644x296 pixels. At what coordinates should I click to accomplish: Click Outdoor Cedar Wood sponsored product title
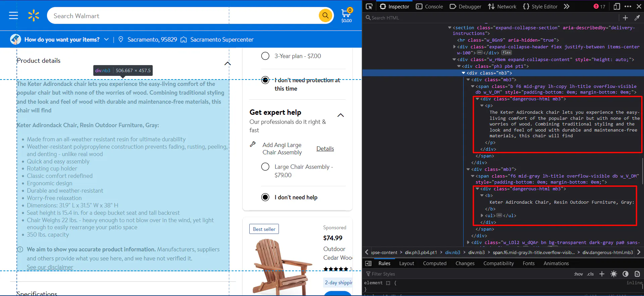pyautogui.click(x=338, y=253)
